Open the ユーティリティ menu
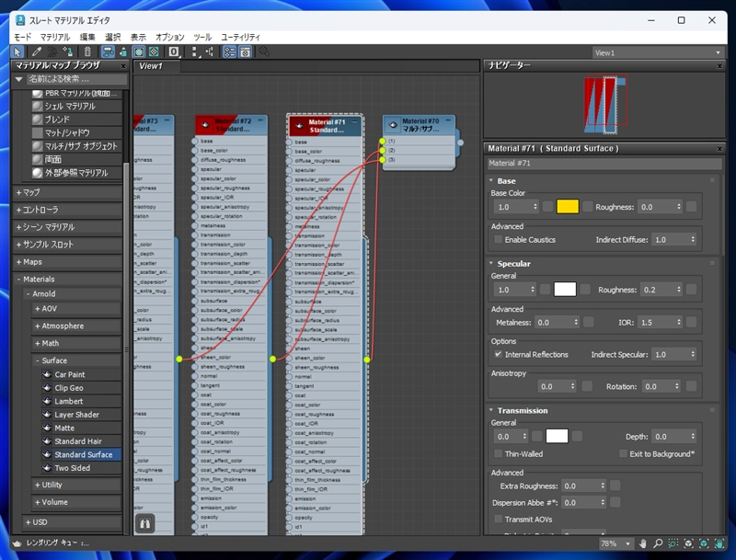The image size is (736, 560). click(x=240, y=37)
